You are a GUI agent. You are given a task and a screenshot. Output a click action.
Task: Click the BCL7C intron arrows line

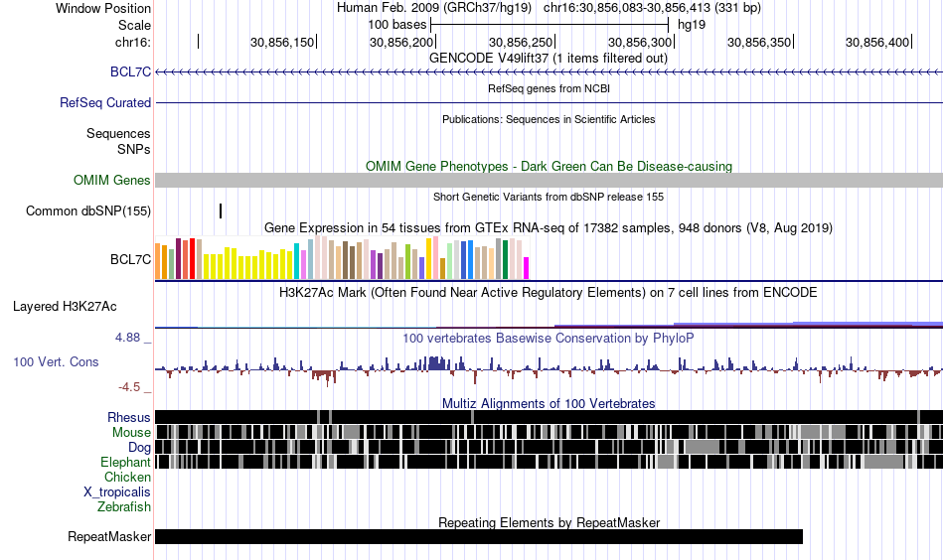pos(549,72)
